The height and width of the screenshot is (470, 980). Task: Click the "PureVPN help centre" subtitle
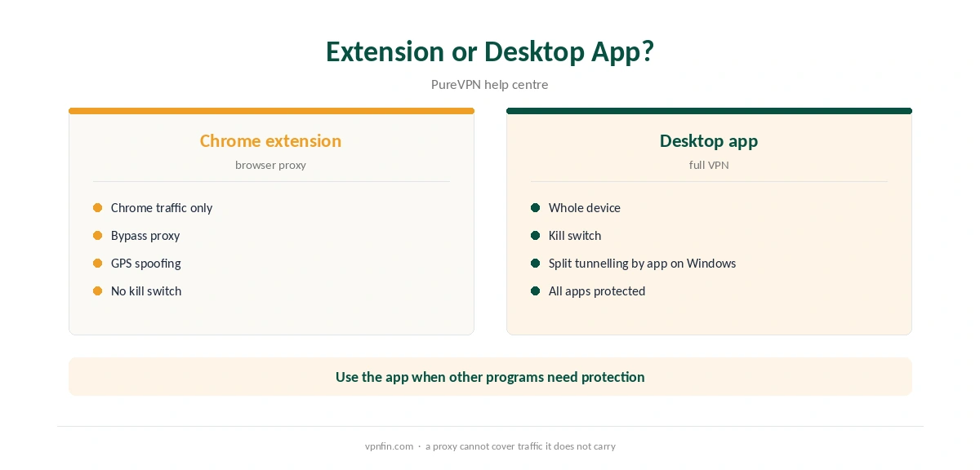click(490, 84)
